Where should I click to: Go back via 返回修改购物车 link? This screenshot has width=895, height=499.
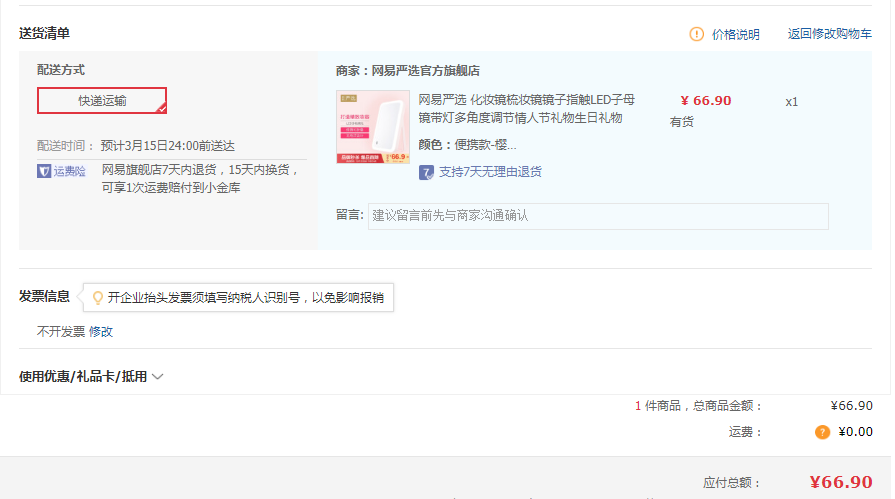(829, 34)
